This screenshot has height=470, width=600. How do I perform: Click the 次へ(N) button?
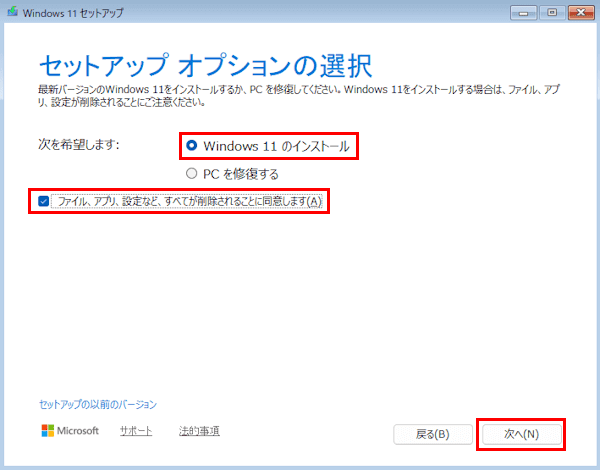click(x=521, y=434)
